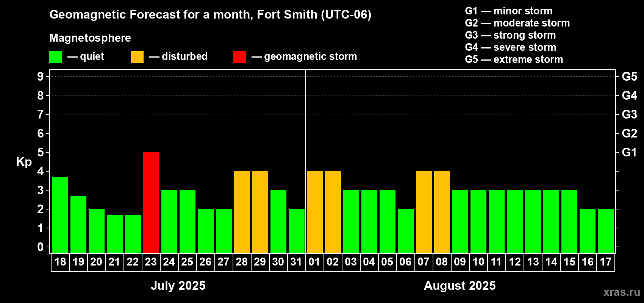Click the 'G2 — moderate storm' legend text

pos(517,23)
